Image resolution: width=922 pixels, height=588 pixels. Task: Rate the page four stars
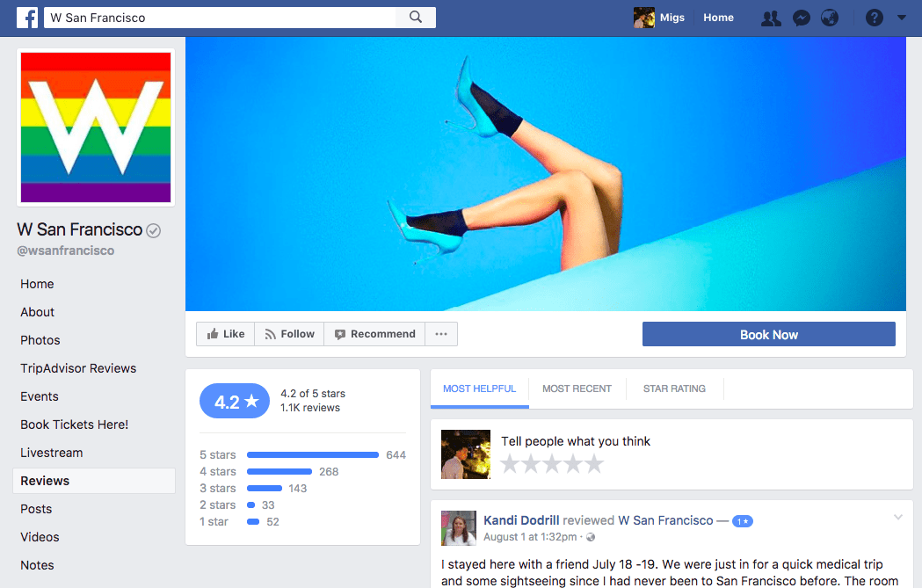pos(573,464)
